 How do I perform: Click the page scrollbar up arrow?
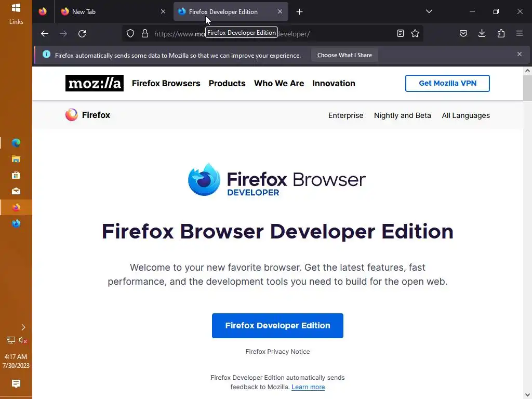coord(527,71)
